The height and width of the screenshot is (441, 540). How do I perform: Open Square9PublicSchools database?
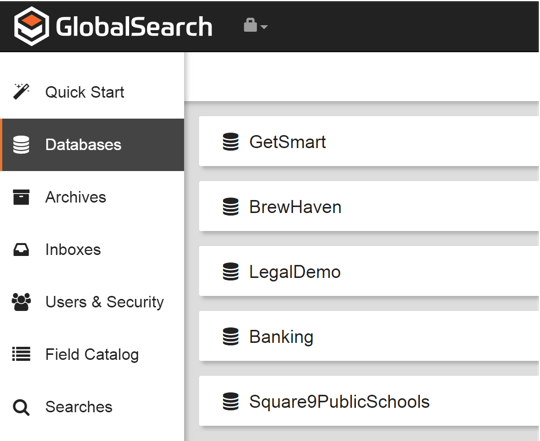pyautogui.click(x=369, y=401)
